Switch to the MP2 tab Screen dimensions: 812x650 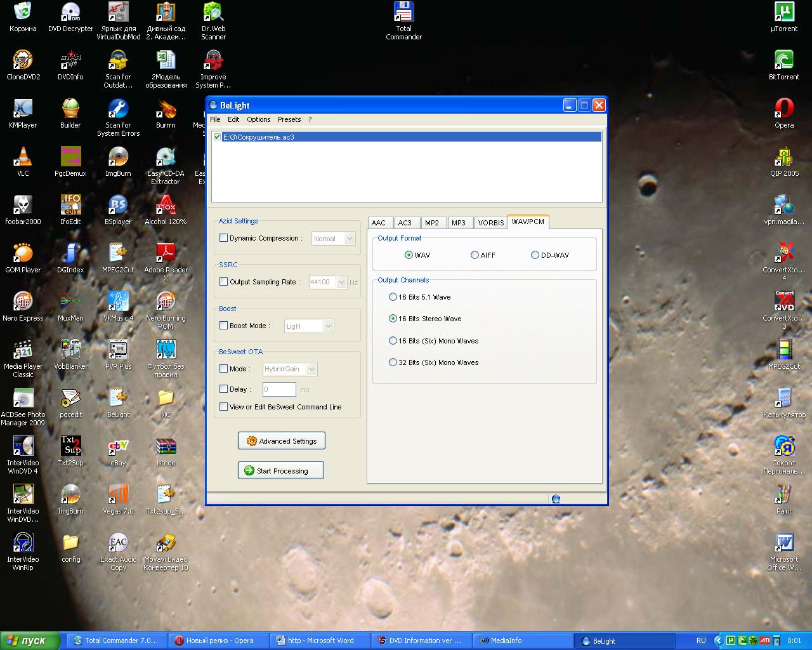pyautogui.click(x=432, y=223)
